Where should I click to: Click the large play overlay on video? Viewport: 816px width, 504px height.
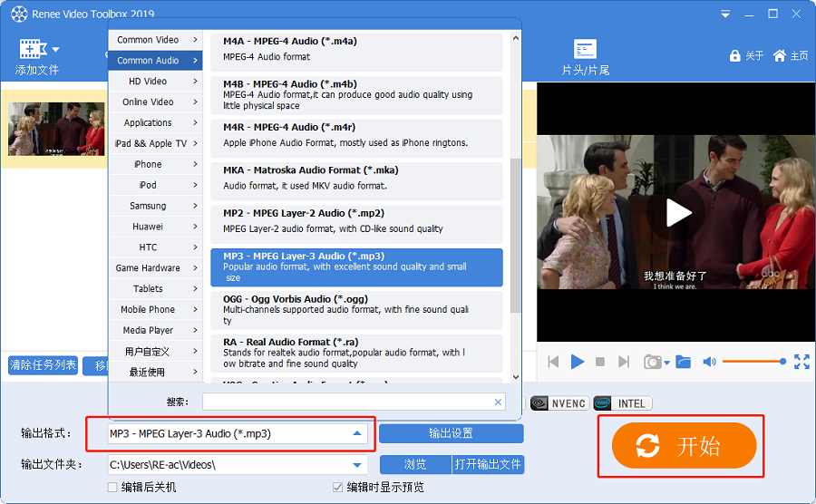[x=676, y=213]
